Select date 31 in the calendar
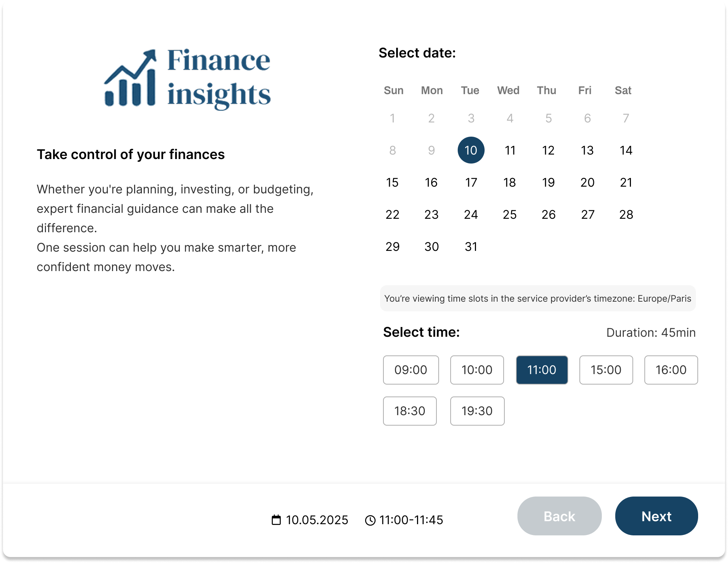728x563 pixels. [471, 246]
